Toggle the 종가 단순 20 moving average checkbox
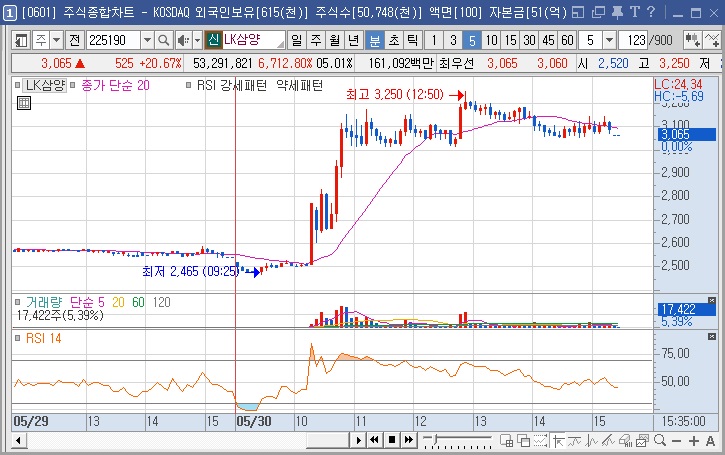725x455 pixels. pos(73,85)
